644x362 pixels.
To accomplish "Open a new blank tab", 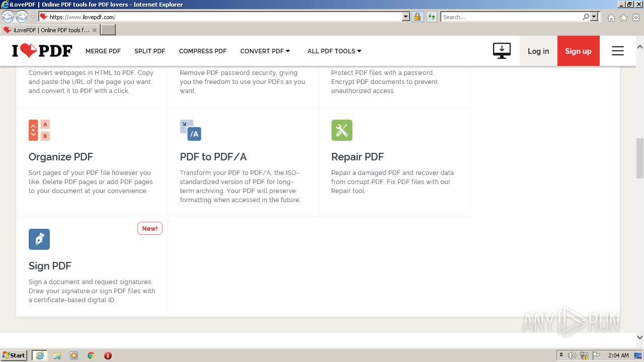I will click(108, 30).
